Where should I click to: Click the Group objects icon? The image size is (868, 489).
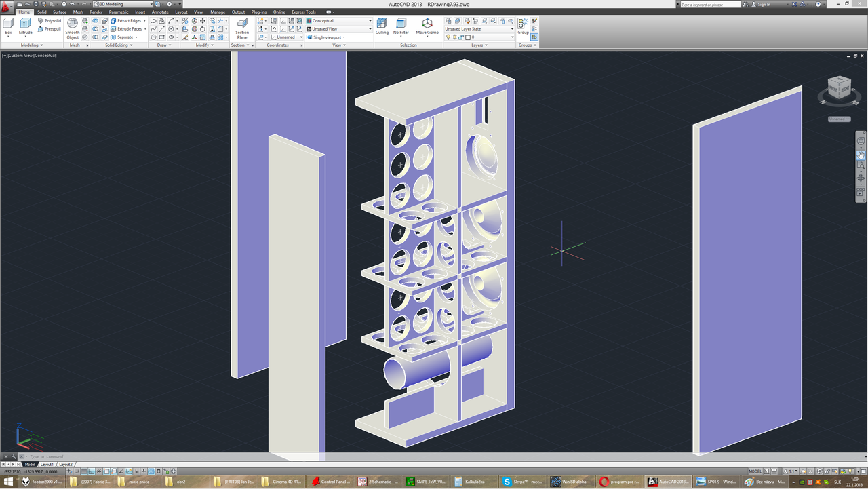(523, 26)
